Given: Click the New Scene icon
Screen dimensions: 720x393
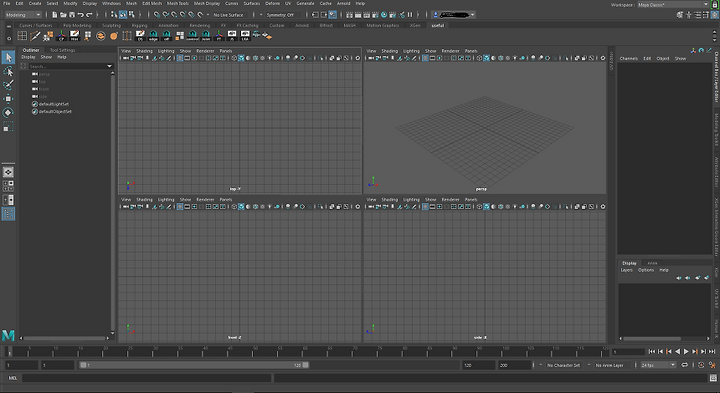Looking at the screenshot, I should (55, 15).
